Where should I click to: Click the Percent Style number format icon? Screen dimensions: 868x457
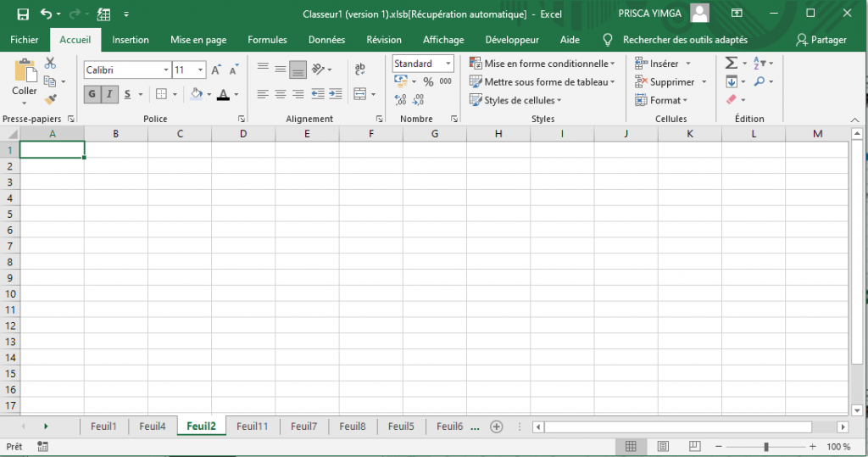pos(428,81)
